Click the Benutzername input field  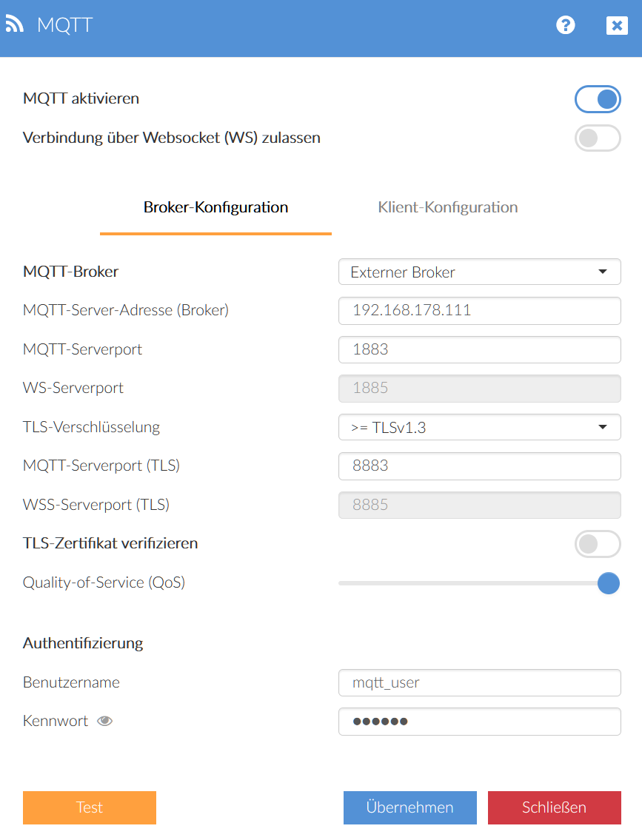[479, 683]
